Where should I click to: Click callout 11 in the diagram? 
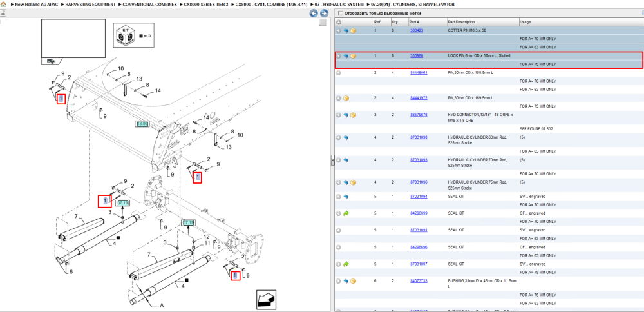(207, 244)
